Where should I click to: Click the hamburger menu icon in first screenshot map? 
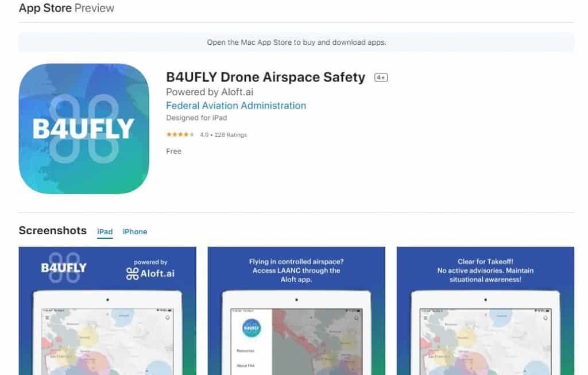[48, 318]
